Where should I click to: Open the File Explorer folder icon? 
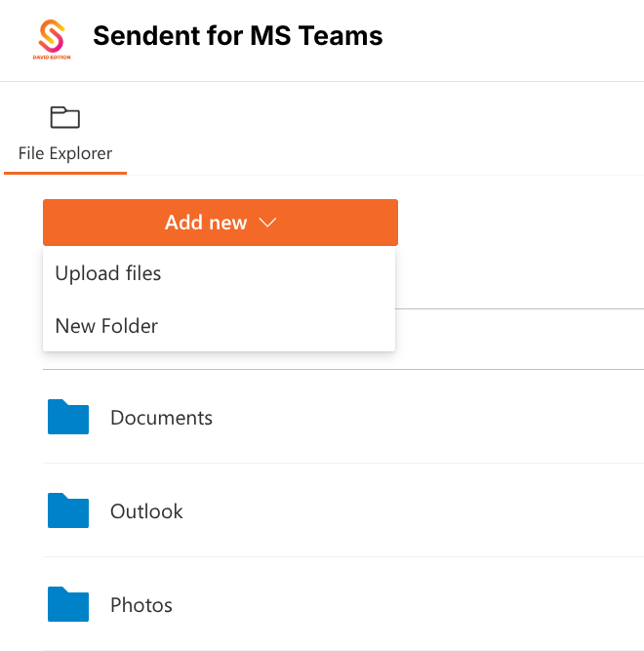(65, 118)
